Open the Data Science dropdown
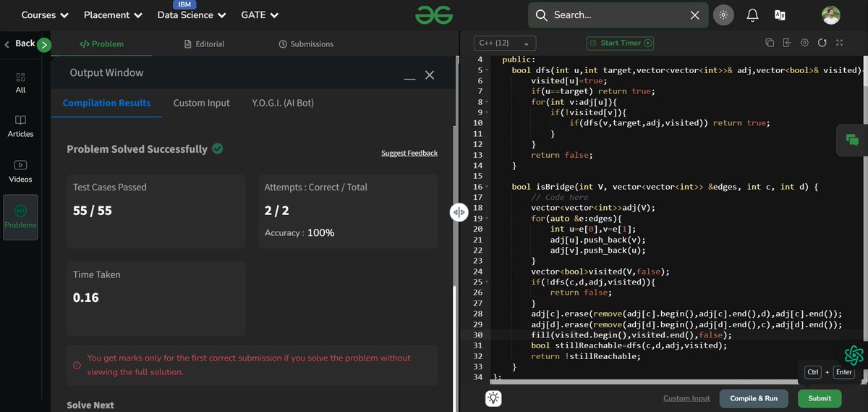 (192, 14)
